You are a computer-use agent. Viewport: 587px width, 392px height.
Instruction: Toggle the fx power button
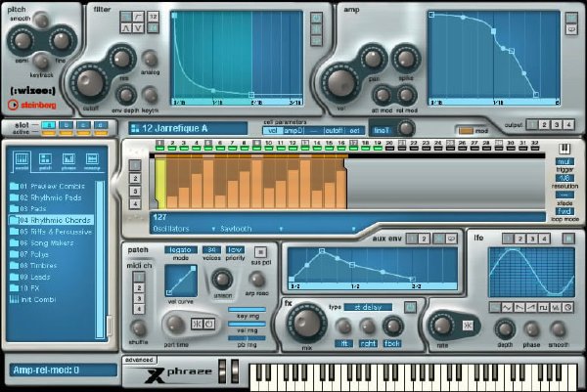coord(410,308)
